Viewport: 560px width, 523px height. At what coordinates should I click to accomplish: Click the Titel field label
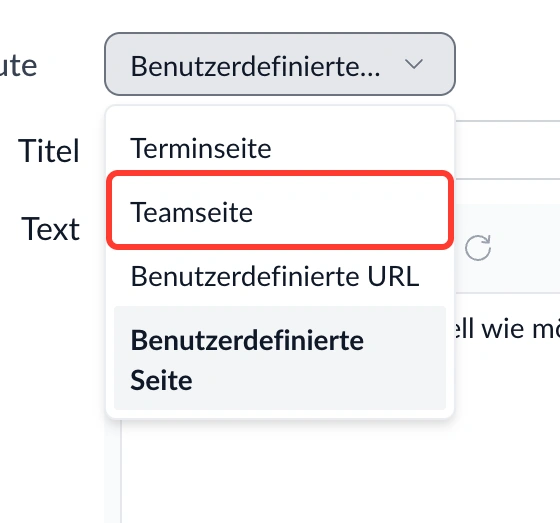point(49,151)
